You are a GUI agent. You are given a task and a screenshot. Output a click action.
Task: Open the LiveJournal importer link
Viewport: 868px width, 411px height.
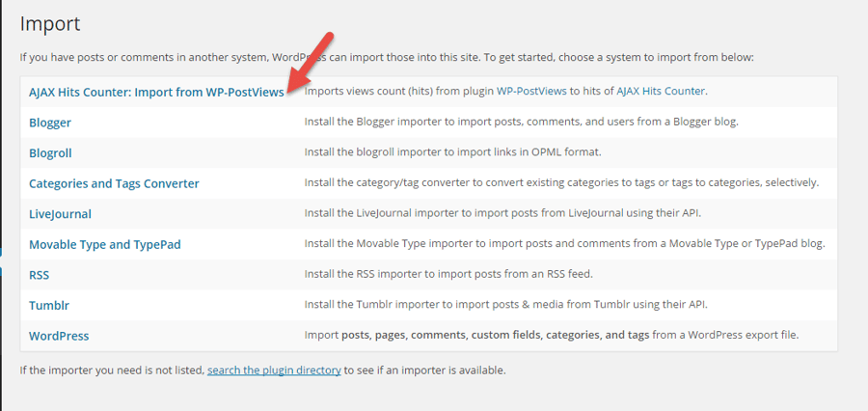coord(61,214)
